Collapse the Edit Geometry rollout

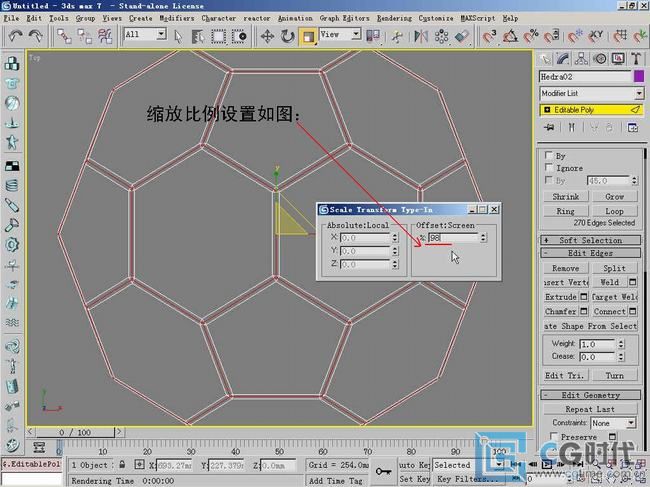pyautogui.click(x=591, y=395)
